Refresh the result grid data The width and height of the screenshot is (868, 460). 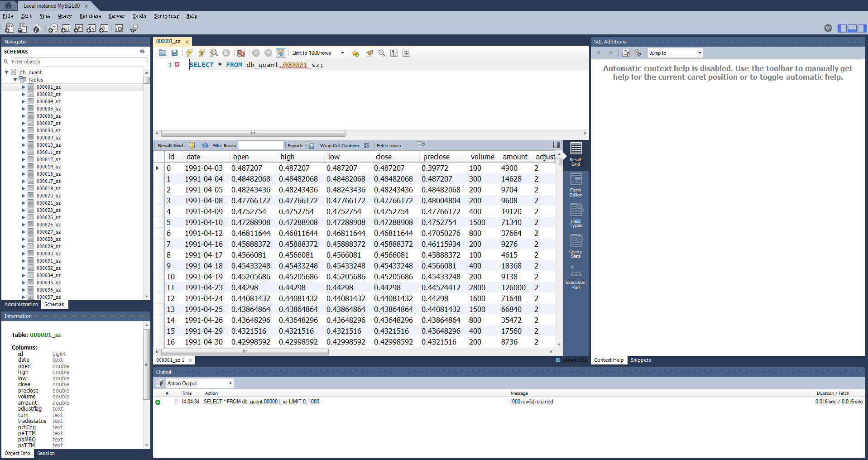pyautogui.click(x=205, y=145)
